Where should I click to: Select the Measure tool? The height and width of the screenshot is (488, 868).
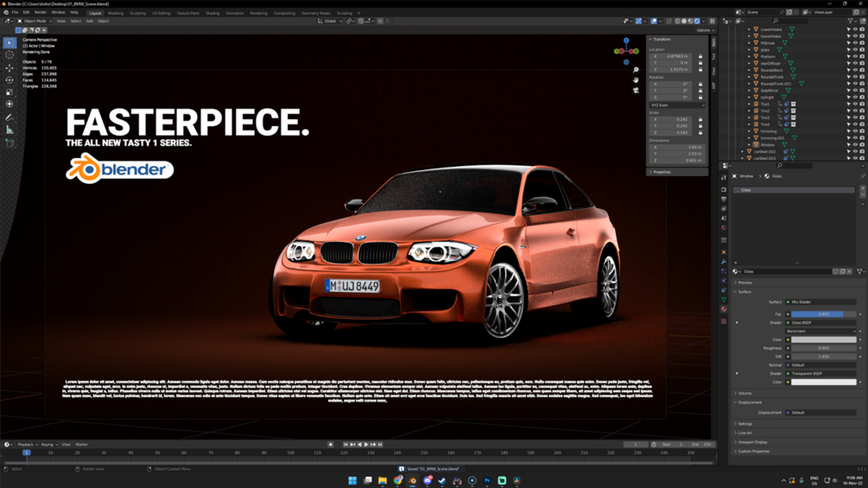(x=10, y=130)
